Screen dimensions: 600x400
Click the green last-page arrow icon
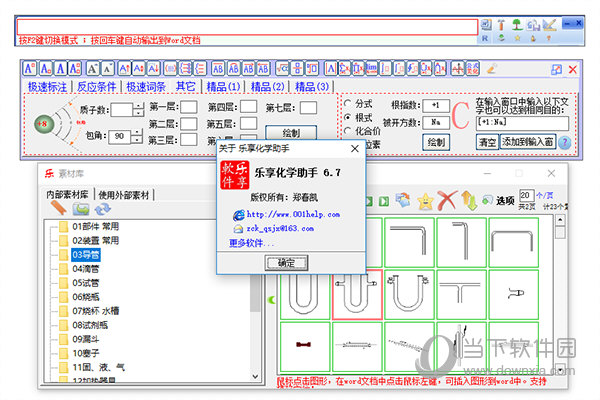click(384, 201)
